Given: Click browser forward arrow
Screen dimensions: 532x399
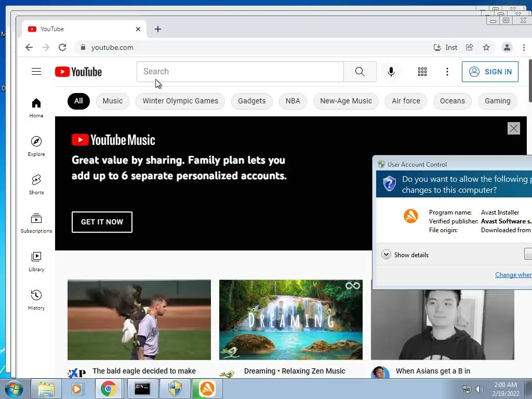Looking at the screenshot, I should tap(46, 47).
